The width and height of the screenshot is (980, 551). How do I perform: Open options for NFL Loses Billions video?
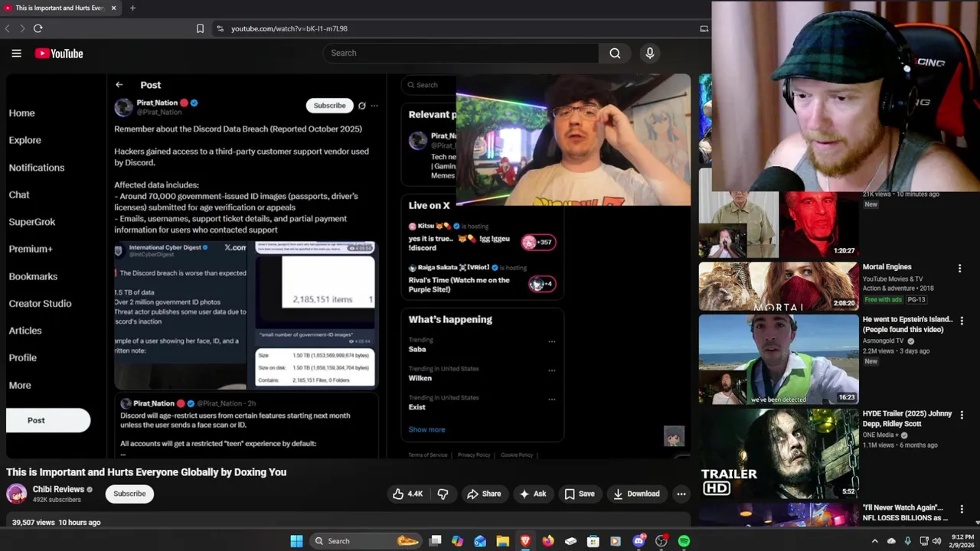[962, 509]
